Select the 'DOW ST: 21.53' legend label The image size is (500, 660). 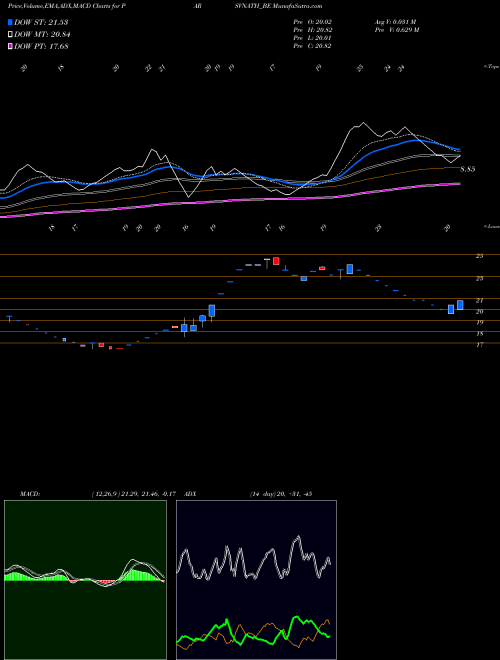(41, 22)
